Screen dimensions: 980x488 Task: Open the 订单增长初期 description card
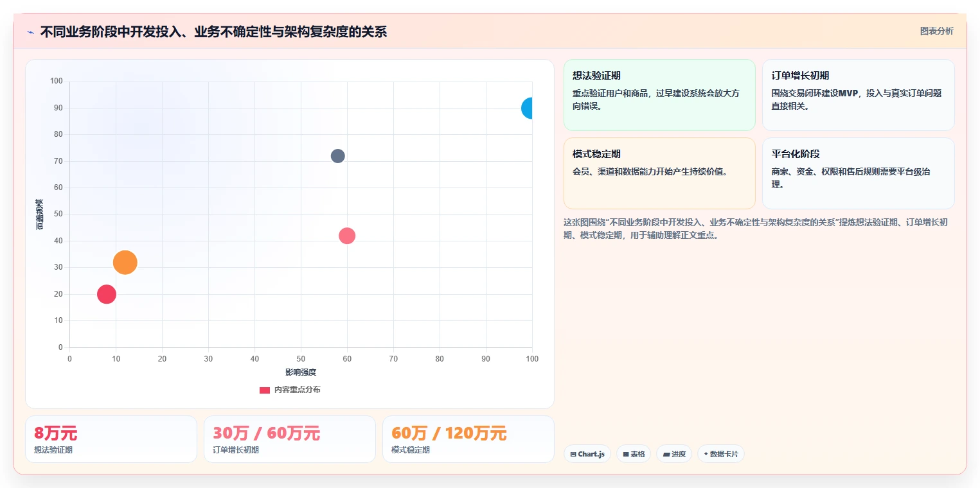pyautogui.click(x=858, y=95)
